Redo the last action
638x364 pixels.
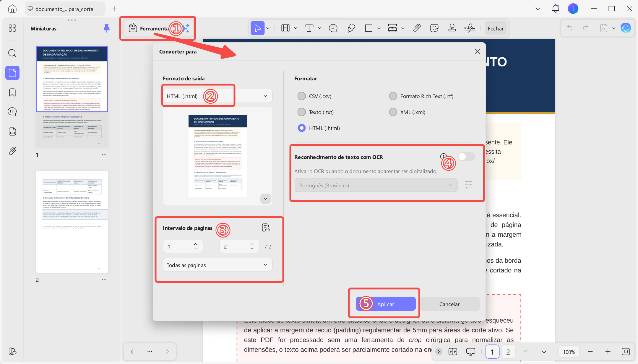coord(585,28)
